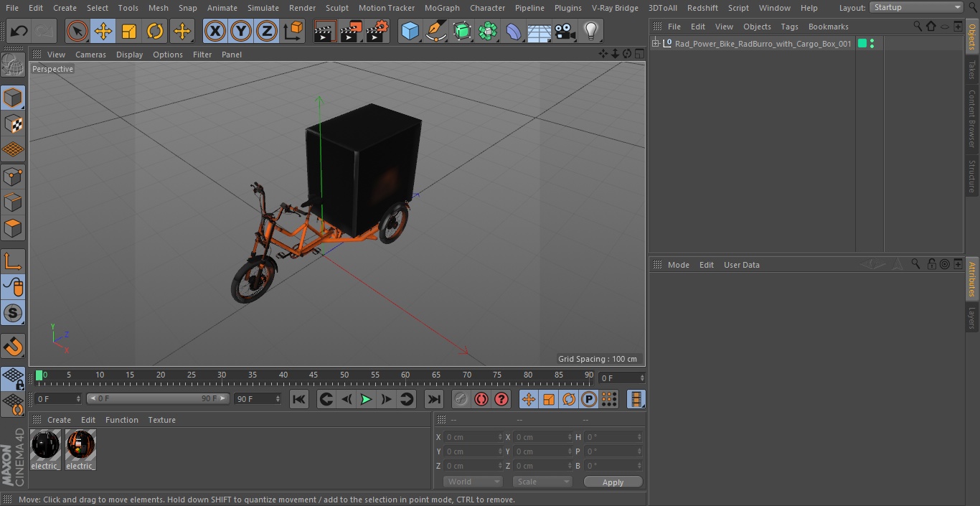
Task: Expand Rad_Power_Bike_RadBurro_with_Cargo_Box_001 tree item
Action: coord(655,44)
